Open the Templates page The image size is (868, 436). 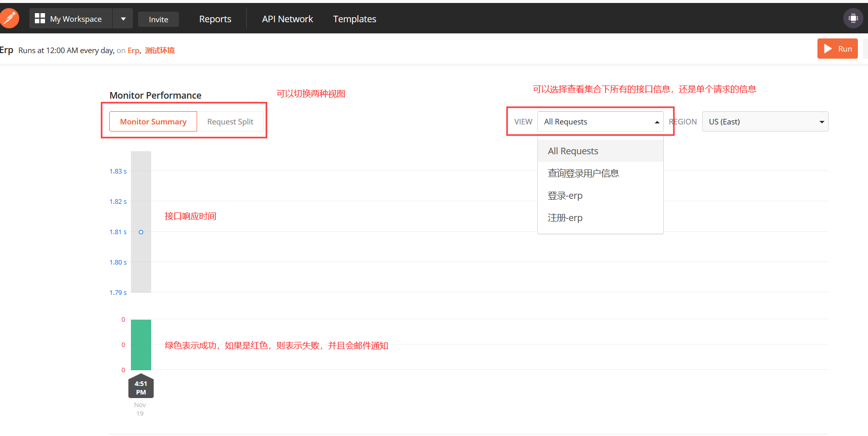coord(354,19)
